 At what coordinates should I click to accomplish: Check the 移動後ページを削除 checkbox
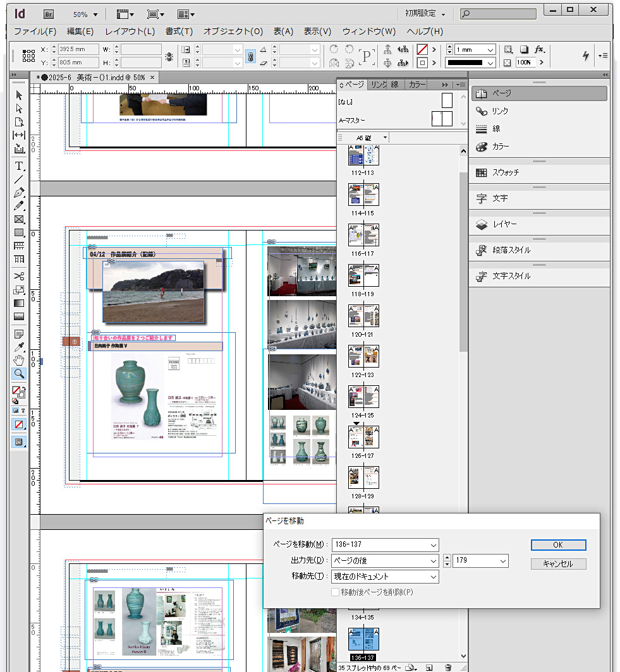pyautogui.click(x=336, y=592)
